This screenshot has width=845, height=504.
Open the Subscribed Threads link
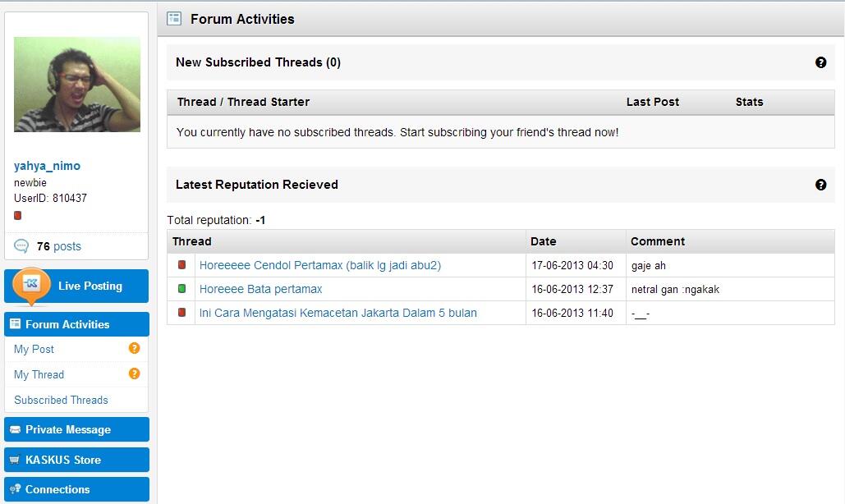tap(61, 400)
